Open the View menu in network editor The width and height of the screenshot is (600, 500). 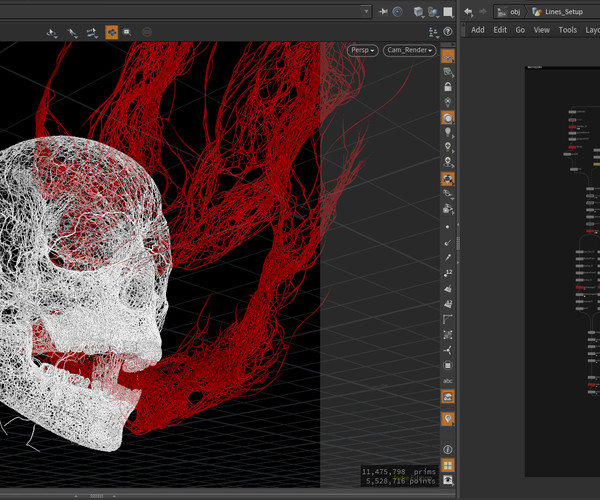[541, 30]
